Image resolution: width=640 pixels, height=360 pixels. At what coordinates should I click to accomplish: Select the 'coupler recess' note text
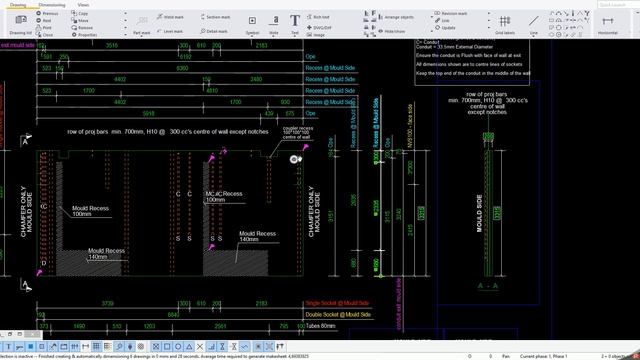tap(298, 133)
